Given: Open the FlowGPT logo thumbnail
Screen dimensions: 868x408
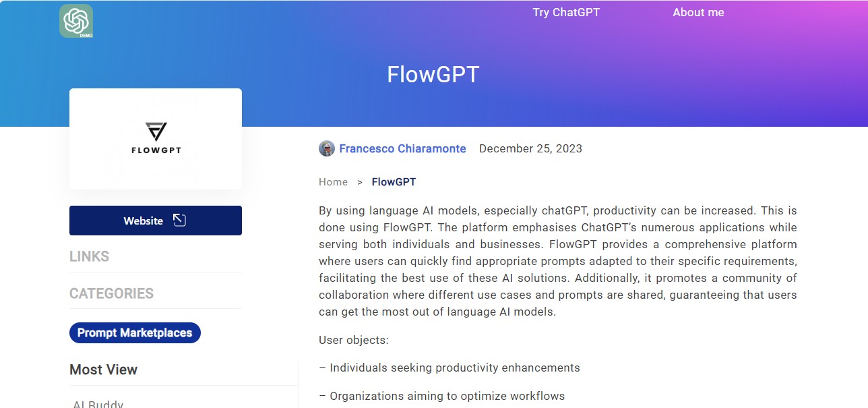Looking at the screenshot, I should (x=156, y=139).
